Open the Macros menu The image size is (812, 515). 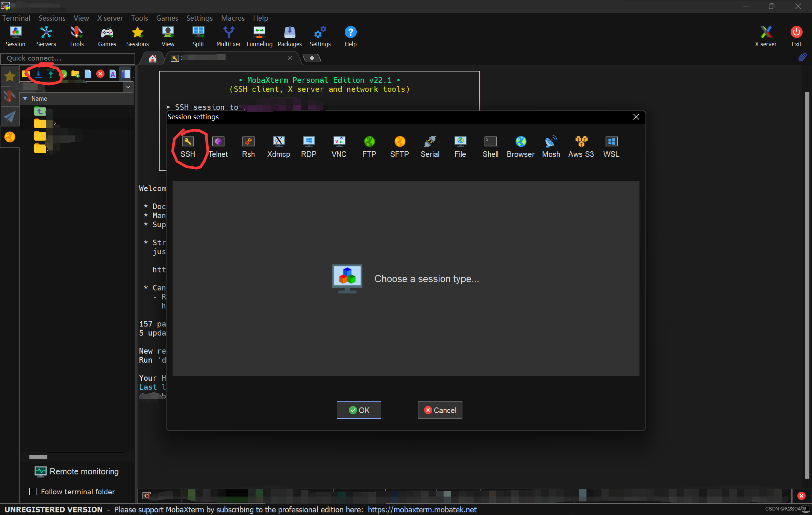tap(233, 18)
